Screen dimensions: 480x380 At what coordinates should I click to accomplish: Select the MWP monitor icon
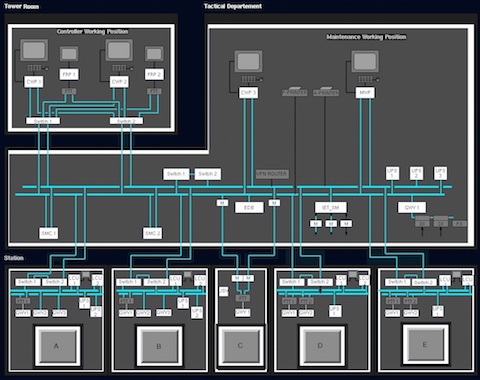coord(365,61)
